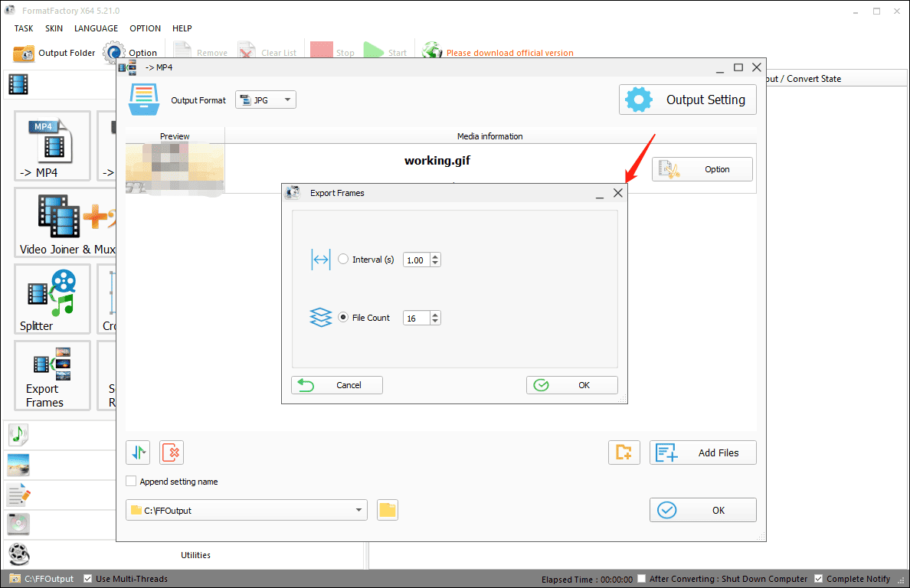Click Add Files button
This screenshot has height=588, width=910.
703,452
